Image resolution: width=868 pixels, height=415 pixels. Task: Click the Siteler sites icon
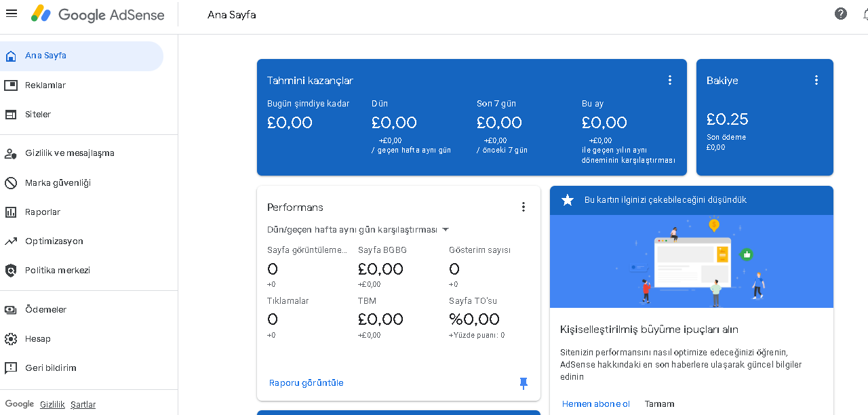pyautogui.click(x=11, y=115)
